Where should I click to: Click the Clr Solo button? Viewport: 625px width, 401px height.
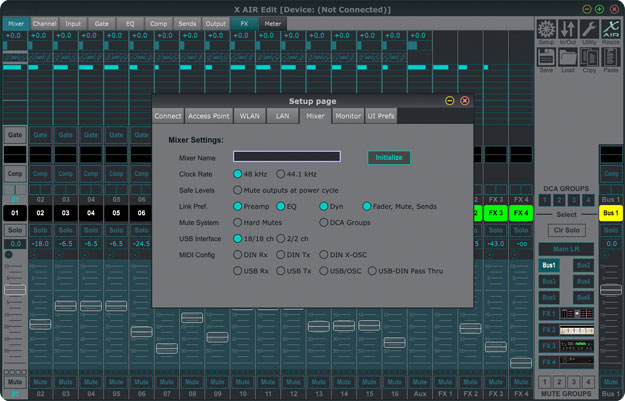pos(566,230)
